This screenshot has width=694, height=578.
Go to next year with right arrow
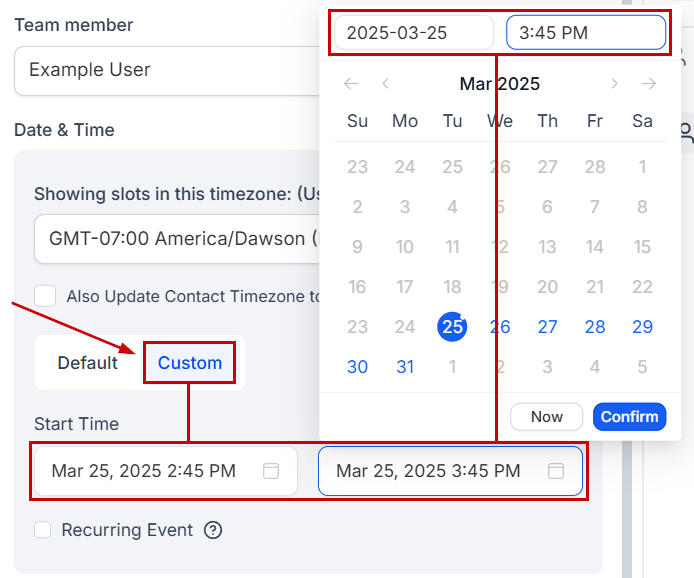point(649,84)
